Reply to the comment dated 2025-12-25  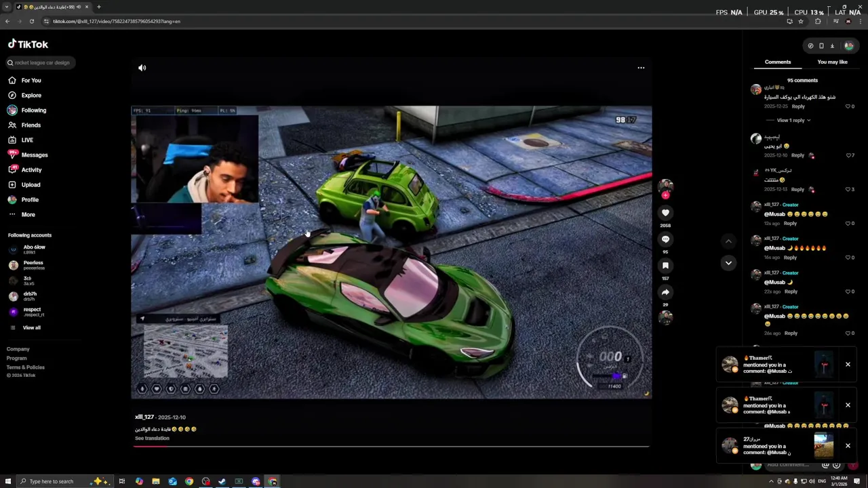(x=798, y=106)
